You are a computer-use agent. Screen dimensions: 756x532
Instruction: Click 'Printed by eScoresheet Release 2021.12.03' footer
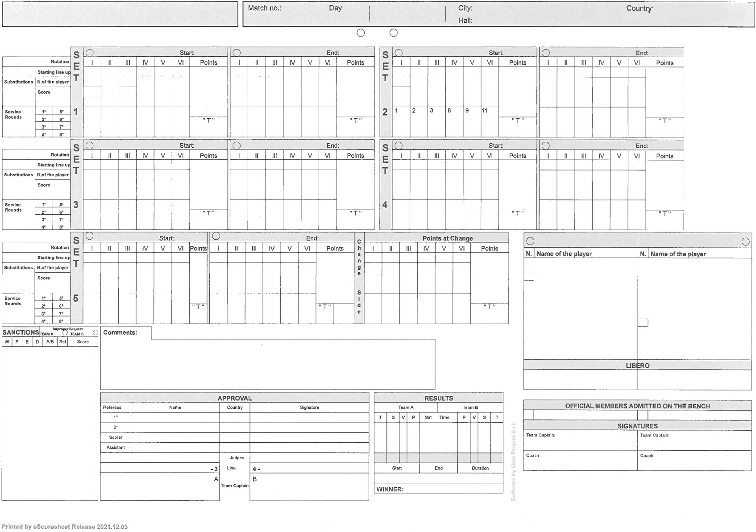tap(65, 527)
